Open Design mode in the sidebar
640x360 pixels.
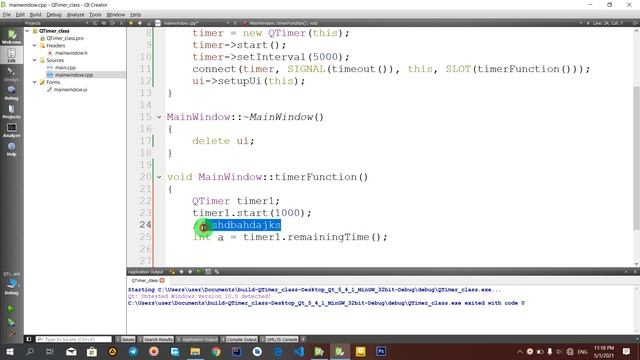point(11,74)
